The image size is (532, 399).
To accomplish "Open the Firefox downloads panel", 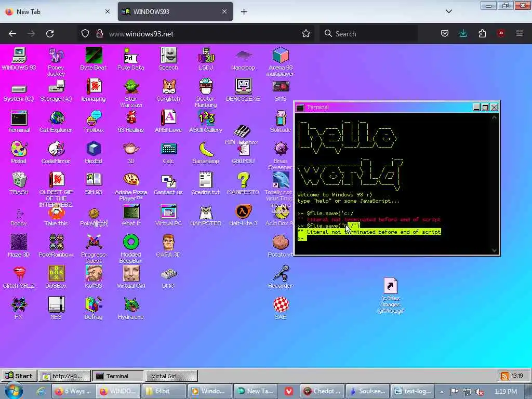I will [x=463, y=33].
